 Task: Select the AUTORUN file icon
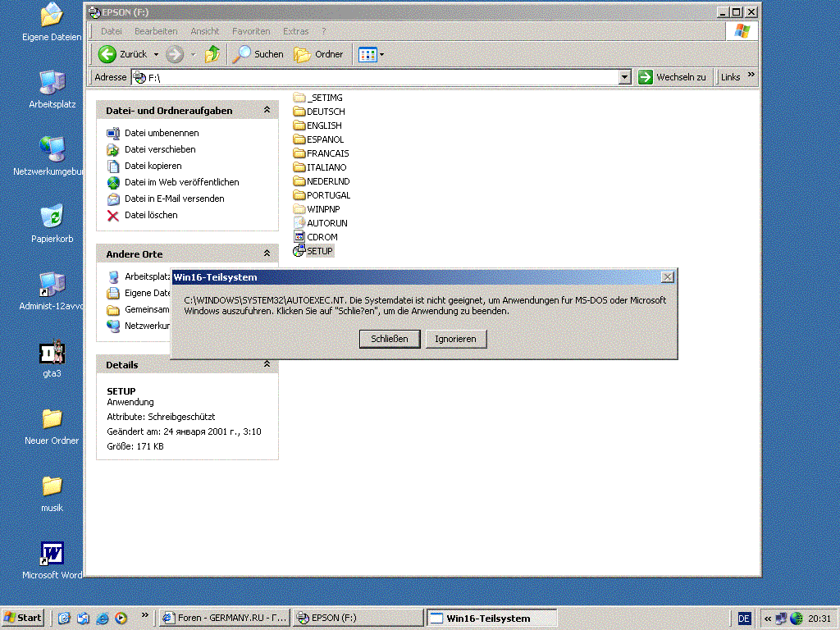pos(299,223)
